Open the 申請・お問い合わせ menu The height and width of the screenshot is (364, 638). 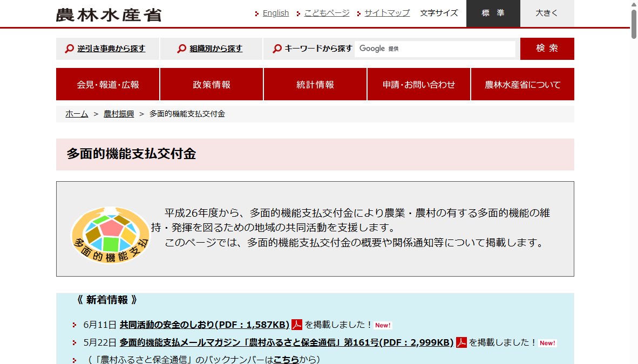coord(419,84)
